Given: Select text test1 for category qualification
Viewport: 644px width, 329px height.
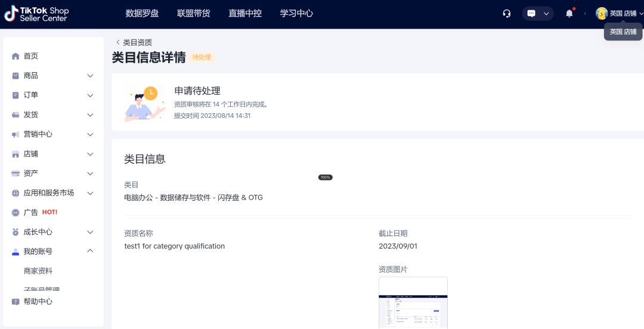Looking at the screenshot, I should (175, 246).
